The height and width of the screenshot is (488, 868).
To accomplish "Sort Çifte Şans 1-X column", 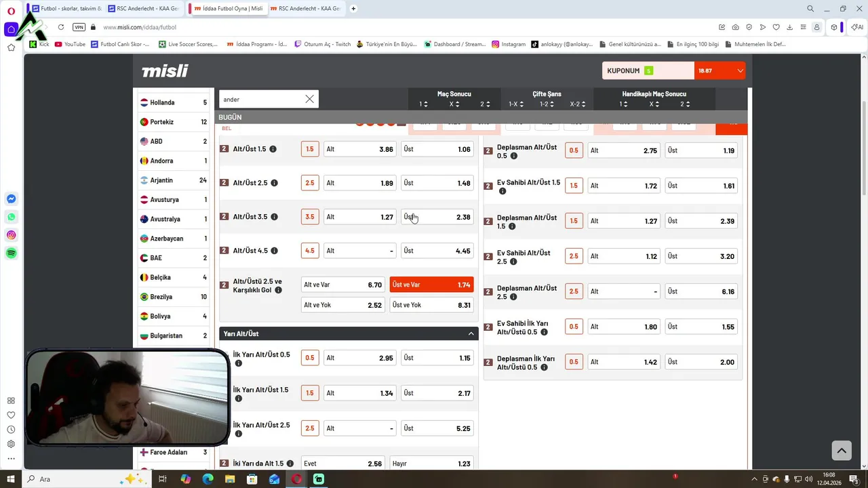I will pyautogui.click(x=516, y=104).
